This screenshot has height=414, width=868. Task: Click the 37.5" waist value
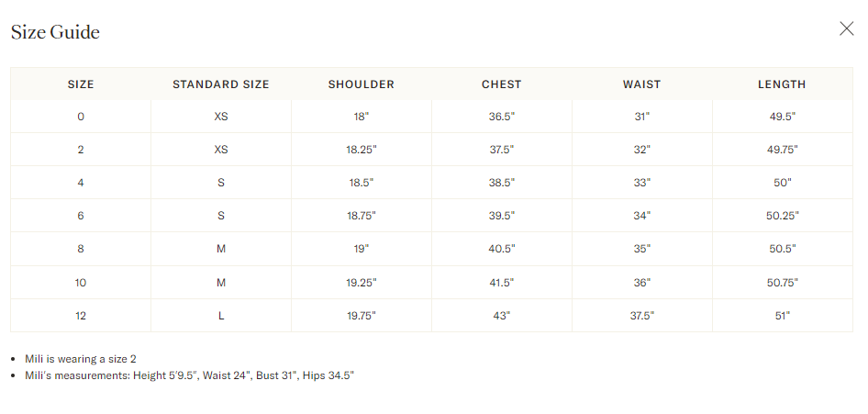pyautogui.click(x=641, y=315)
